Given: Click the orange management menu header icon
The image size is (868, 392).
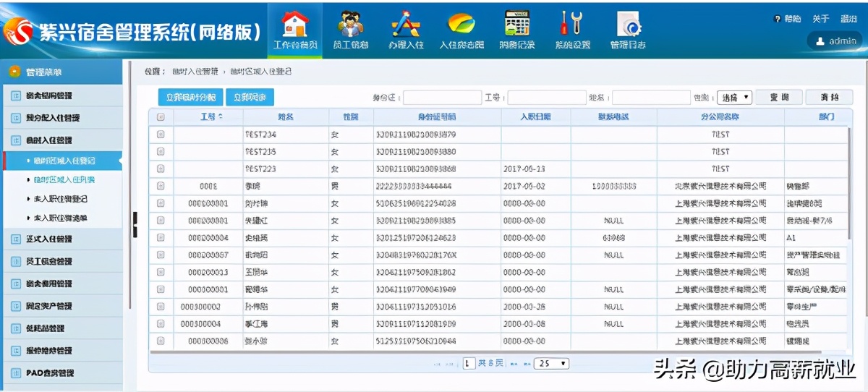Looking at the screenshot, I should coord(14,72).
